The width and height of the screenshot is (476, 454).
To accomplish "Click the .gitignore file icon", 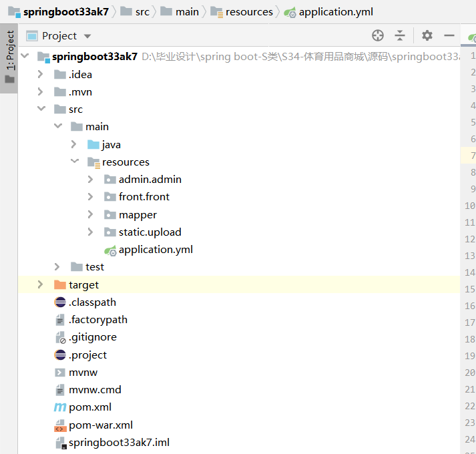I will [60, 337].
